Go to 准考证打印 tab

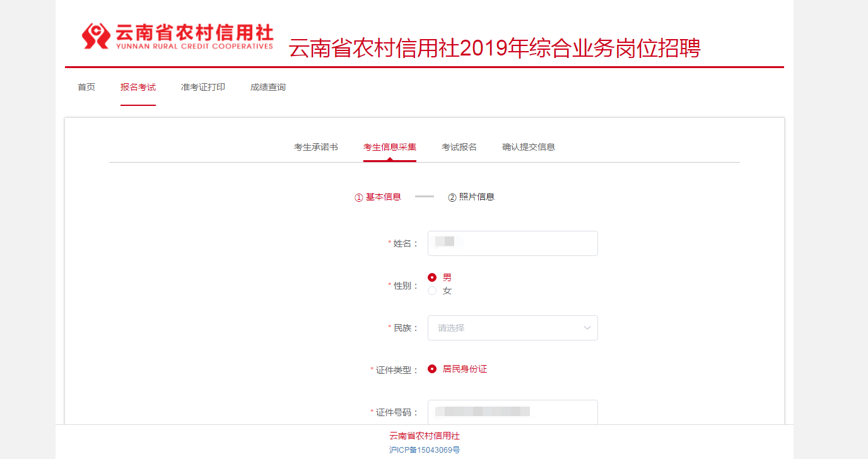203,88
